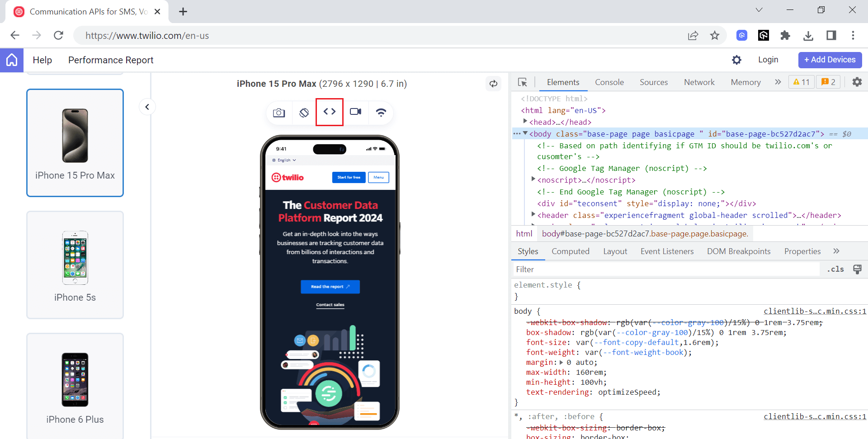The height and width of the screenshot is (439, 868).
Task: Open the Properties pane tab
Action: pyautogui.click(x=802, y=251)
